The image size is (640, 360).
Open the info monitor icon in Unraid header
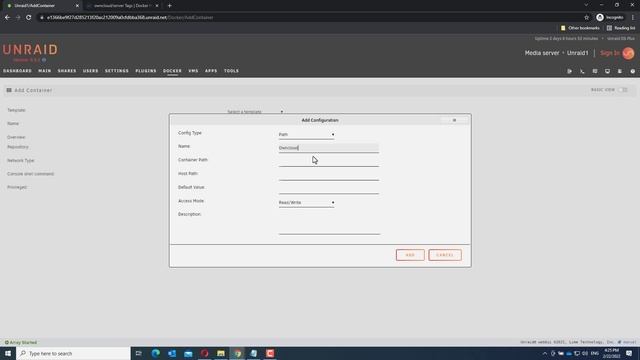[607, 71]
